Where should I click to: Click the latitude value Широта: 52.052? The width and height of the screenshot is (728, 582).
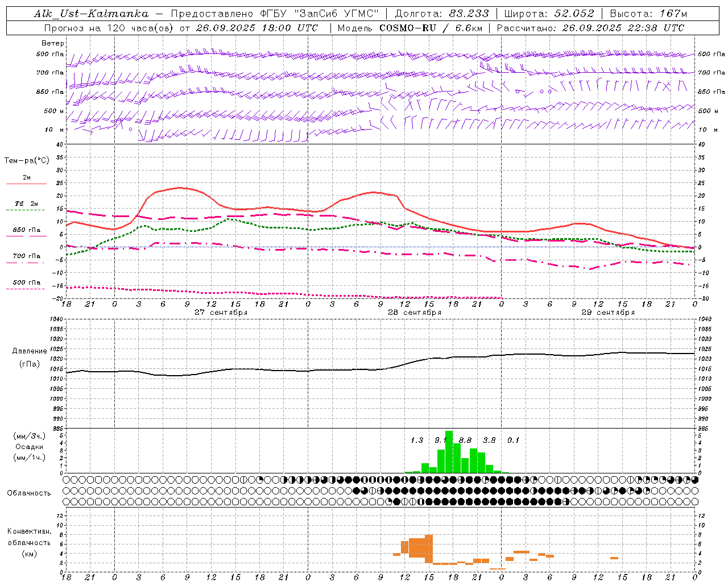tap(549, 14)
